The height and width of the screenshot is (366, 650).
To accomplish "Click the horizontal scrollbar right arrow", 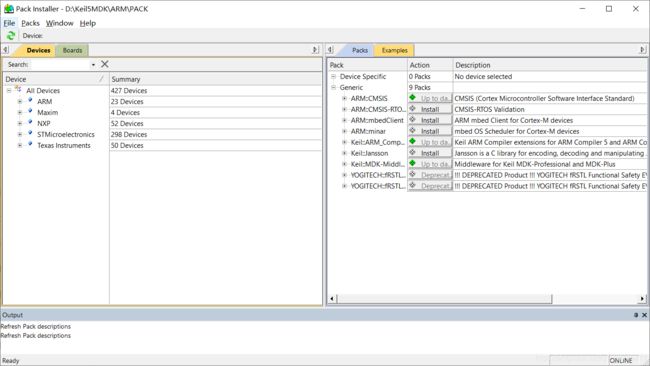I will coord(642,298).
